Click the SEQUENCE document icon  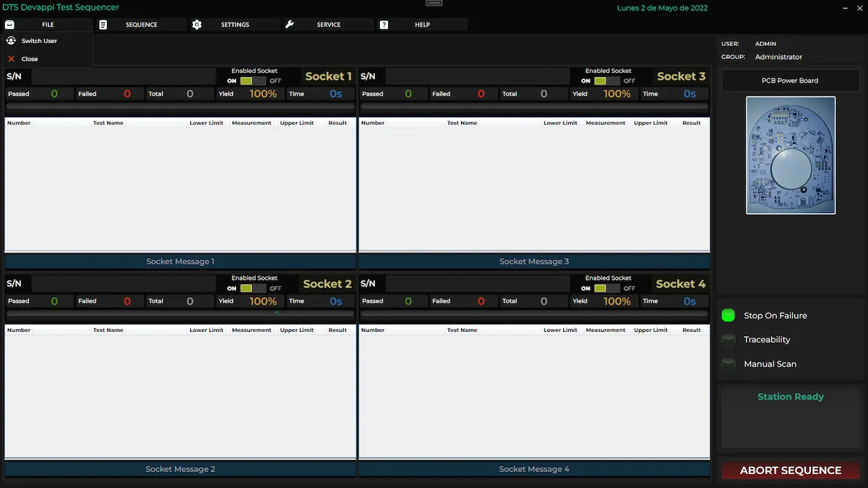tap(103, 24)
